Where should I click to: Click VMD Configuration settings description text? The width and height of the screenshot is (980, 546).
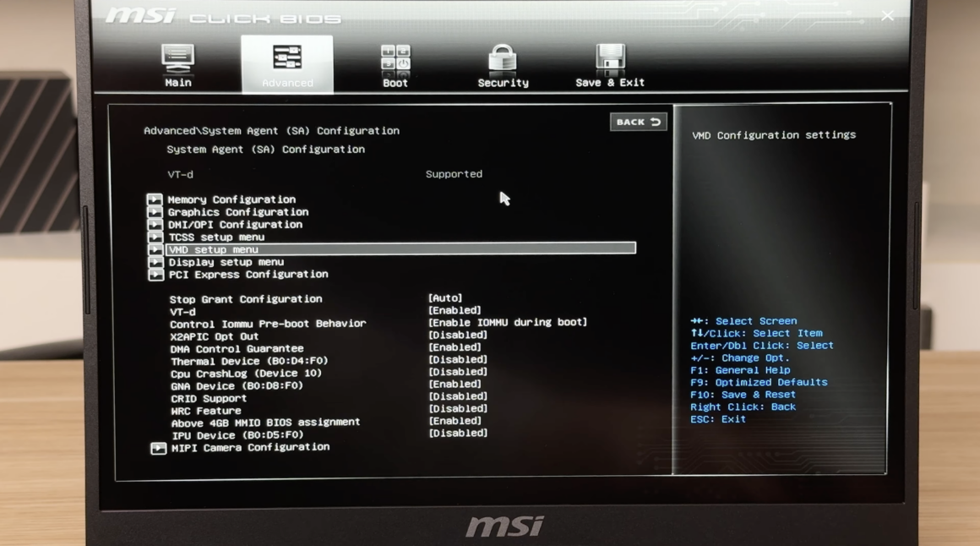[774, 135]
